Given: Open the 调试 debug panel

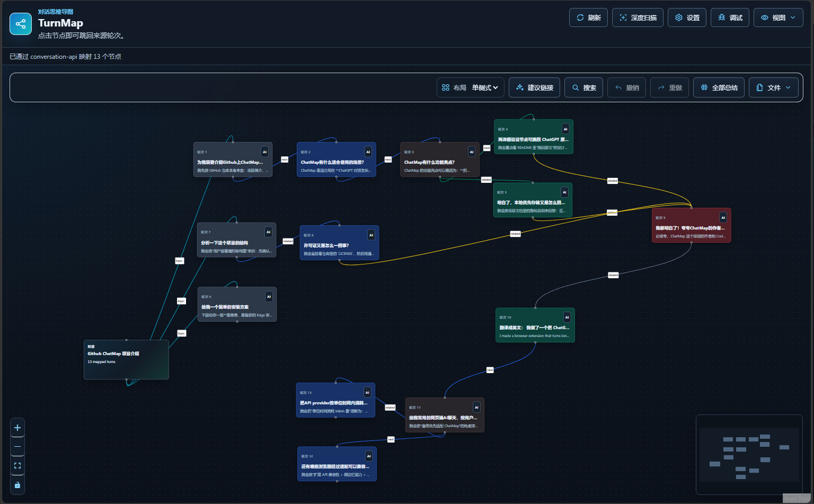Looking at the screenshot, I should (730, 17).
